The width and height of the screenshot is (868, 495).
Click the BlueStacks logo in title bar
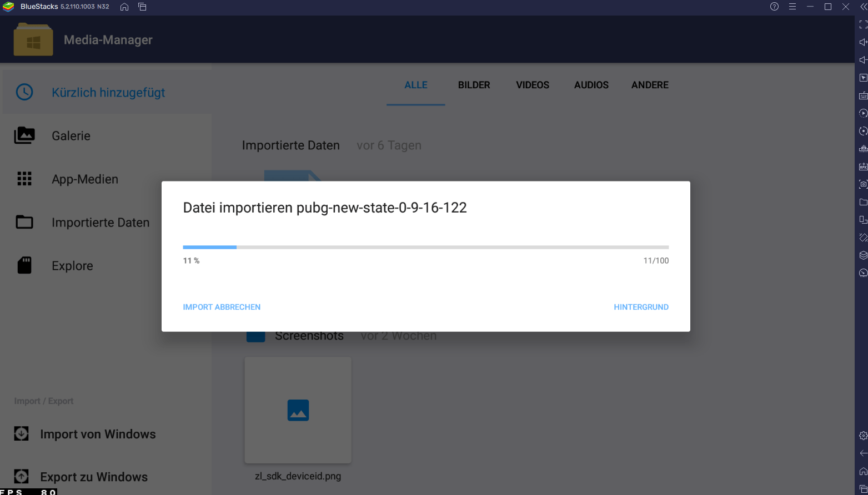pyautogui.click(x=8, y=7)
